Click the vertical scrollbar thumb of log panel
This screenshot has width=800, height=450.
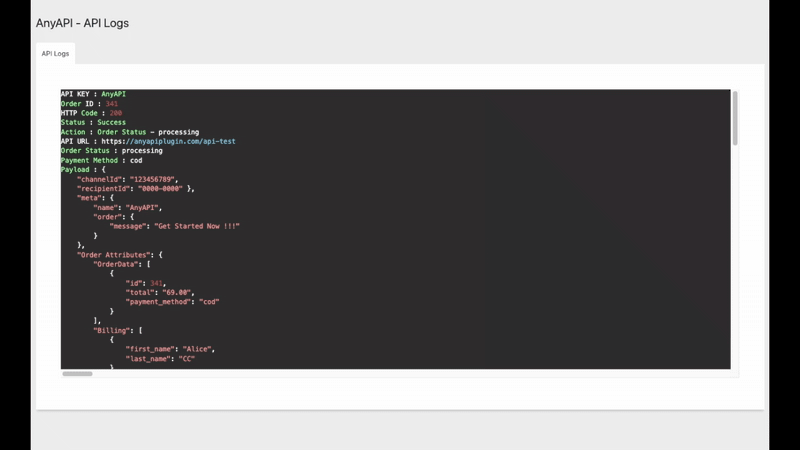tap(735, 118)
